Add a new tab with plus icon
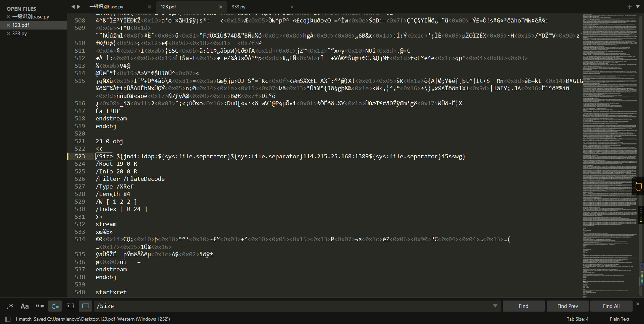Screen dimensions: 644x324 [x=630, y=7]
